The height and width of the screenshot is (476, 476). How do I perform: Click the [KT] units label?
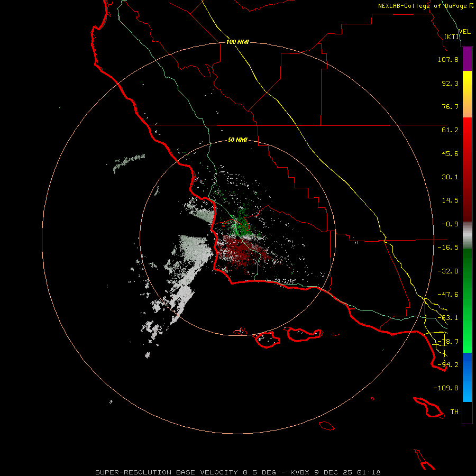click(x=452, y=36)
